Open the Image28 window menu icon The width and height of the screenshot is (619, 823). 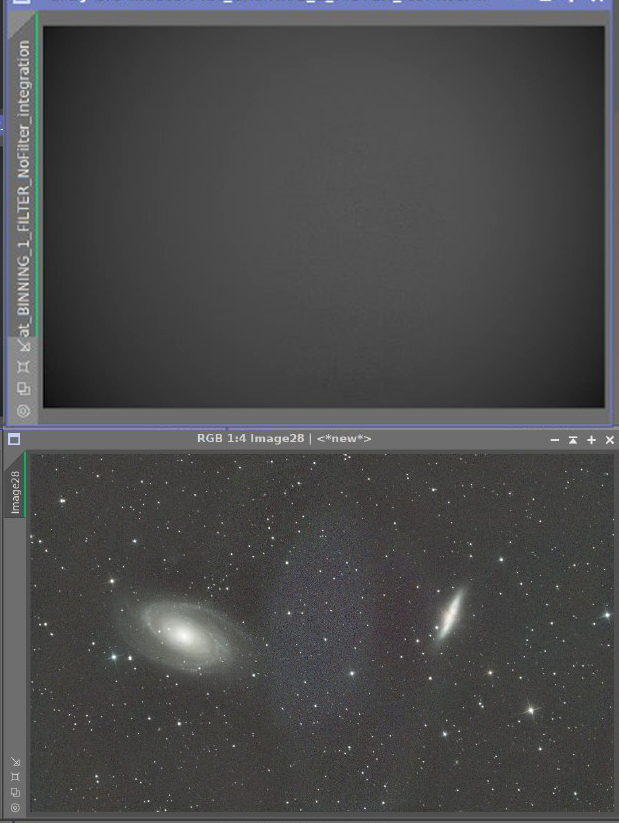point(14,439)
